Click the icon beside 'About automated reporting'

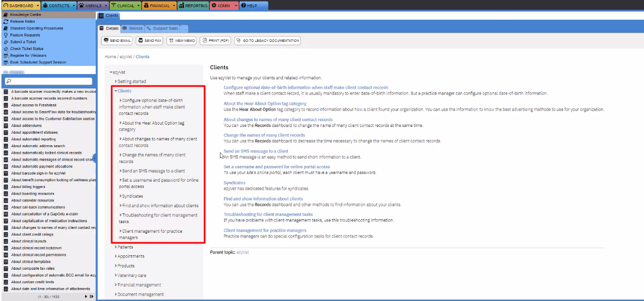click(6, 139)
